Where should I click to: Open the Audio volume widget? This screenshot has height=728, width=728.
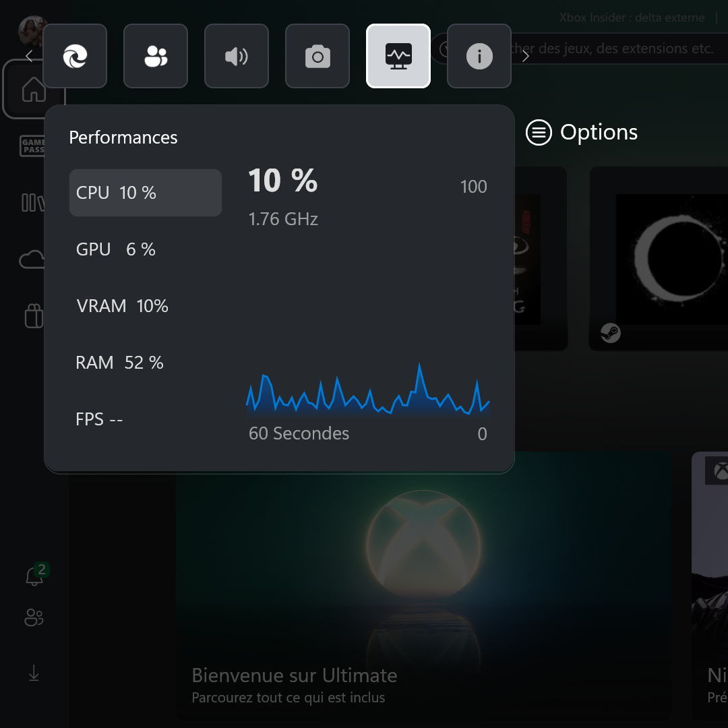tap(237, 57)
